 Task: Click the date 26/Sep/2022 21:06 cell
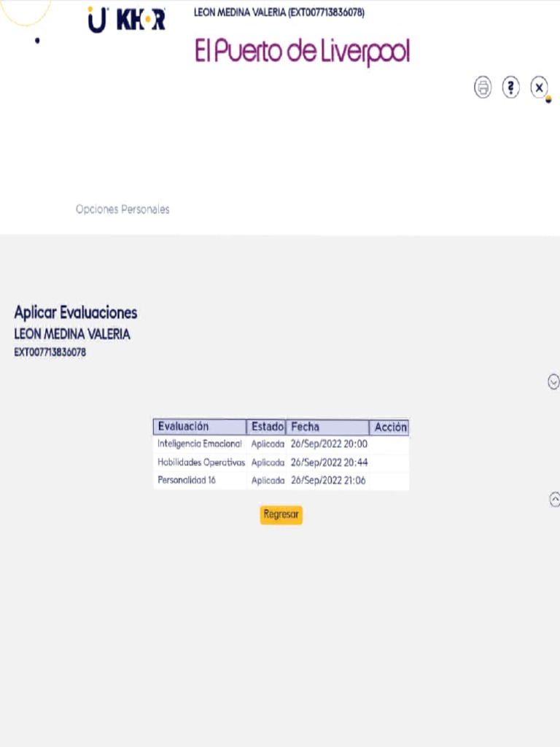(328, 480)
